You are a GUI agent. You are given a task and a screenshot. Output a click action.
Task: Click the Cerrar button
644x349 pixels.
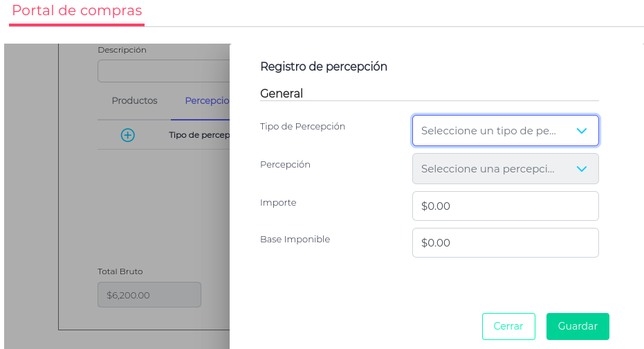508,326
